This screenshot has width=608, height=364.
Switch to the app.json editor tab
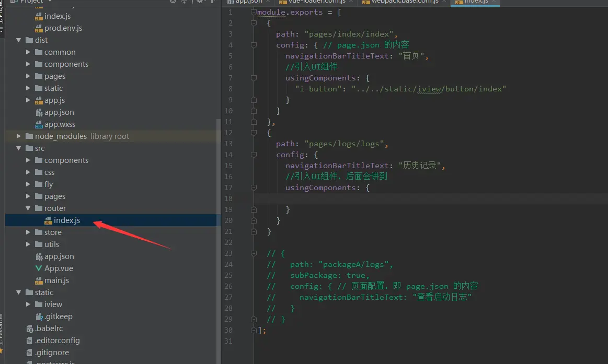[248, 2]
